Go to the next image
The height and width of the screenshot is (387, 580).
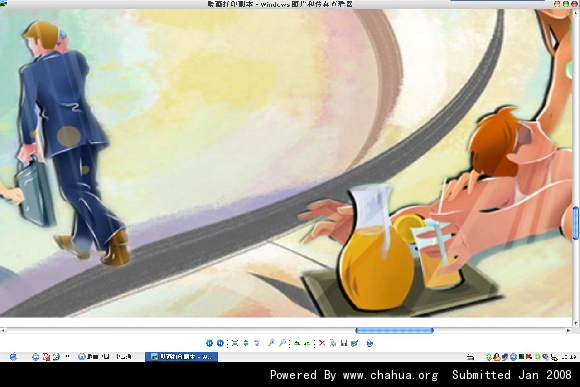(x=220, y=343)
